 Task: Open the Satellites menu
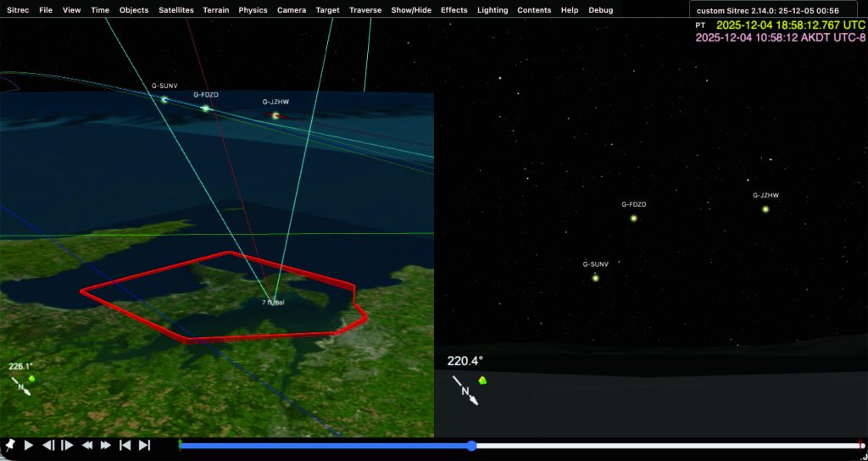click(x=176, y=10)
